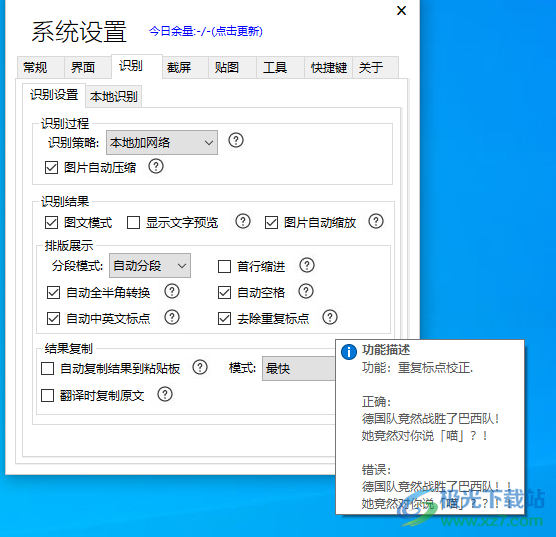Open 分段模式 dropdown showing 自动分段

click(150, 265)
